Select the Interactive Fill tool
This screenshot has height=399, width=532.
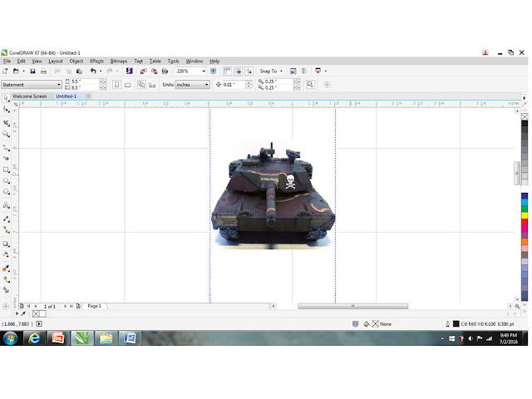click(6, 279)
